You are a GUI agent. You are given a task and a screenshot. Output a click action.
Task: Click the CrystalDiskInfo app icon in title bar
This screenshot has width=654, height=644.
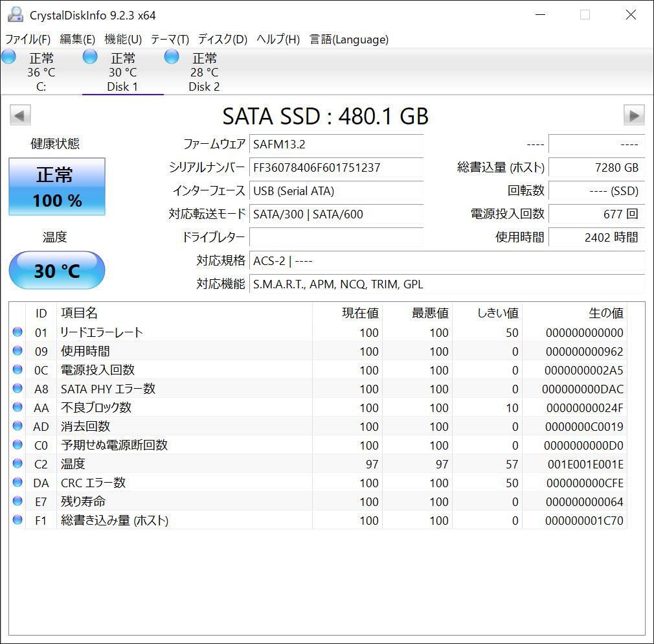pyautogui.click(x=16, y=15)
